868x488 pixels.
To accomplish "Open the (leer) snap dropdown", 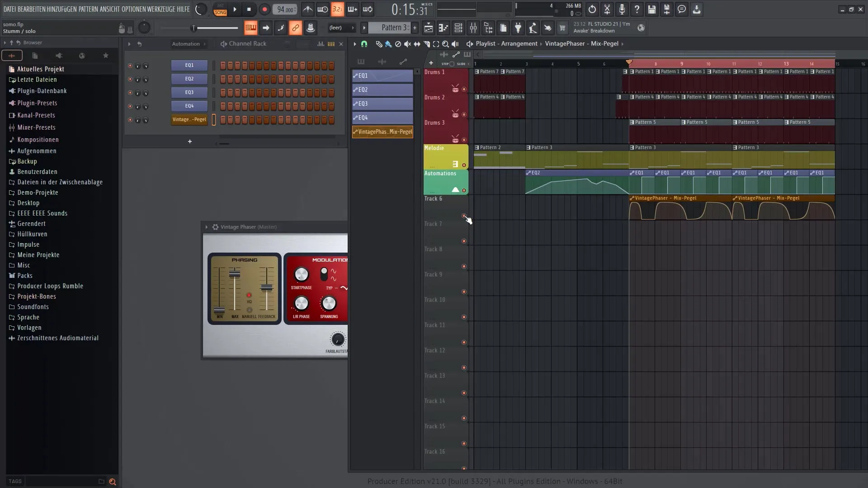I will 341,28.
